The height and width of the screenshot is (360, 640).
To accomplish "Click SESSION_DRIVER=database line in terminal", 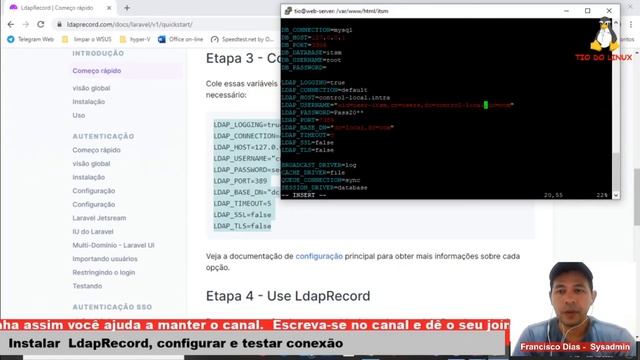I will tap(324, 187).
